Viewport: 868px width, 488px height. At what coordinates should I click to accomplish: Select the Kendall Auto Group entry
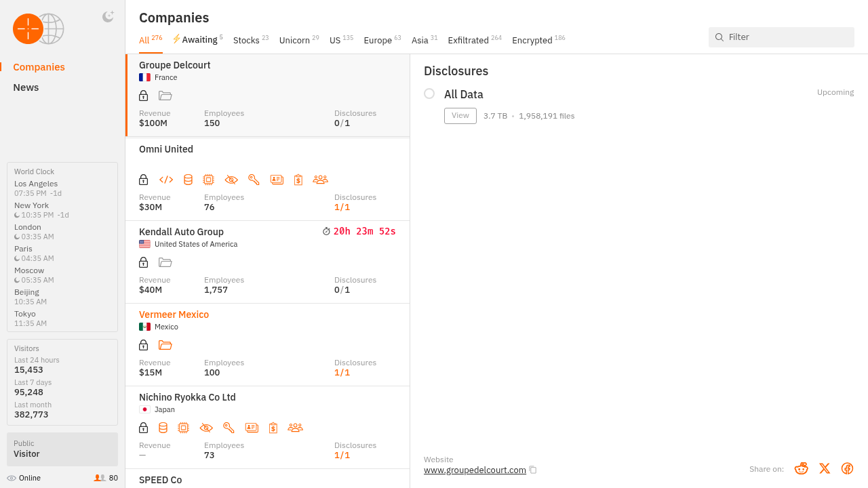268,262
